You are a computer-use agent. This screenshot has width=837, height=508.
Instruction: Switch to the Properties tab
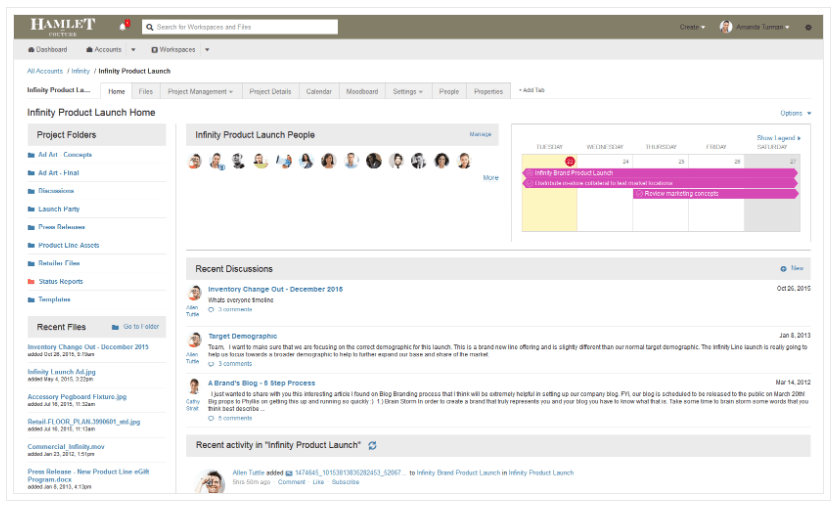tap(488, 91)
